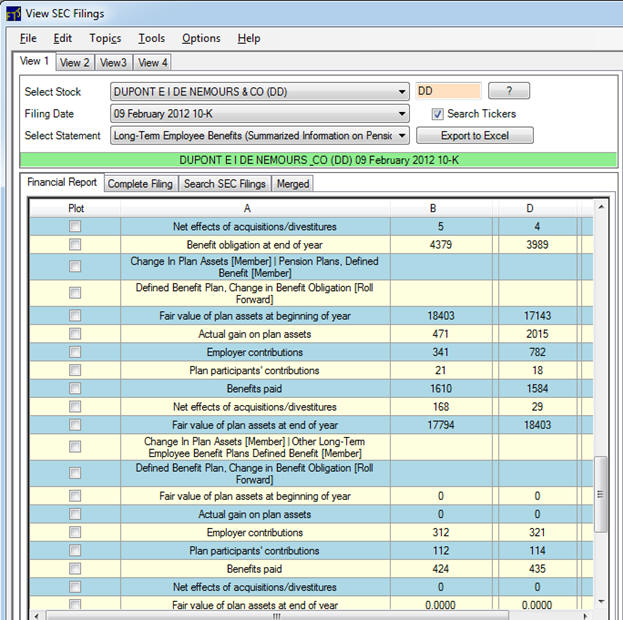This screenshot has width=623, height=620.
Task: Expand the Select Statement dropdown
Action: (x=402, y=136)
